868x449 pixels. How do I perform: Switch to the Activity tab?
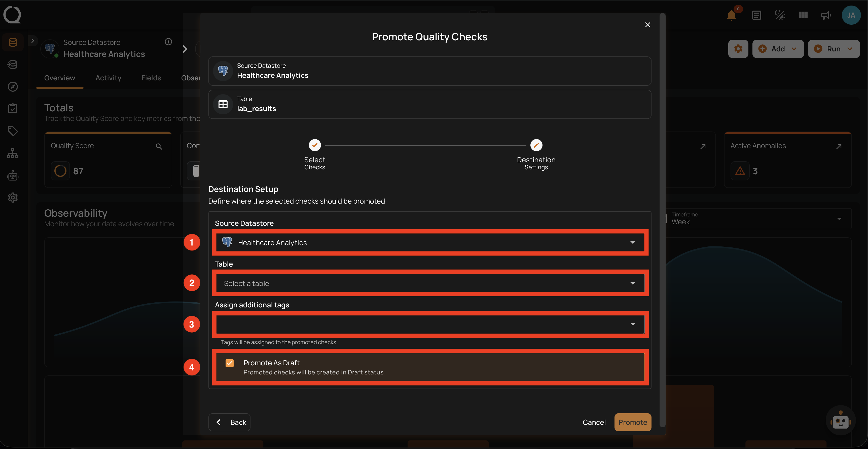click(x=108, y=78)
